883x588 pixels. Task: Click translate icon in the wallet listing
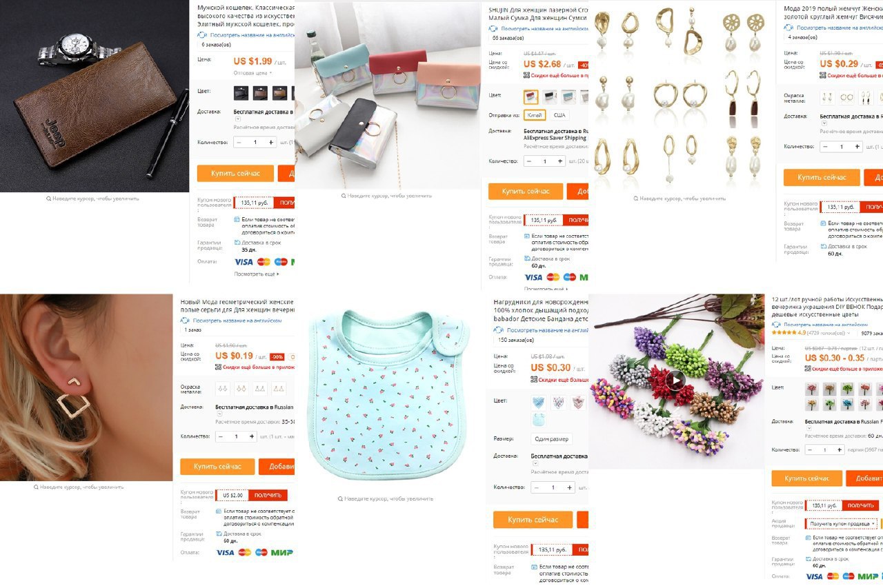click(202, 34)
